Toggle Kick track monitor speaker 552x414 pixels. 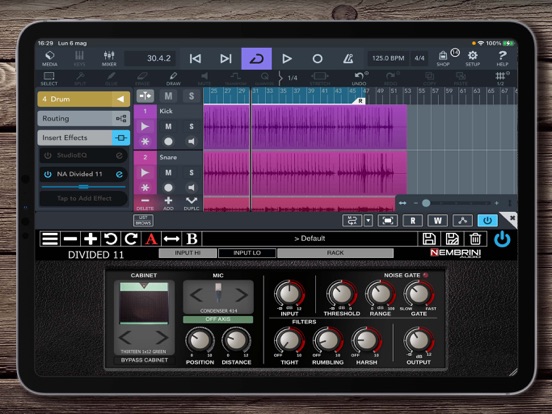pyautogui.click(x=192, y=142)
